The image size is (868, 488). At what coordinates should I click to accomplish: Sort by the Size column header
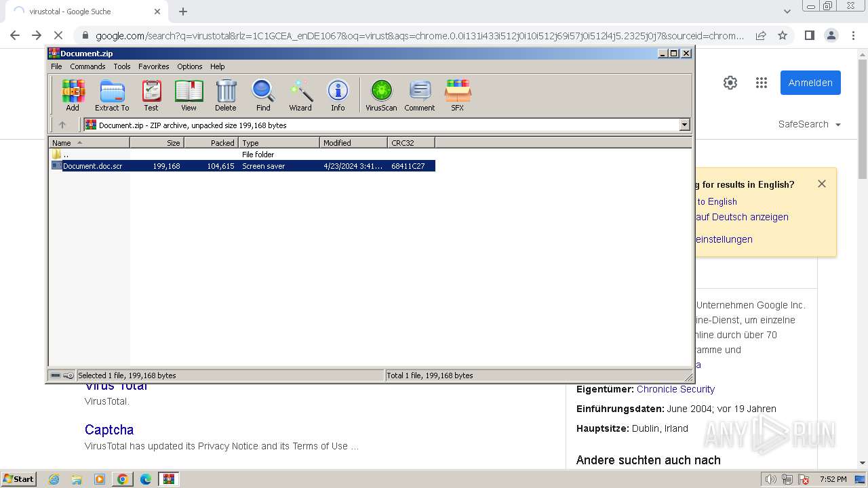point(157,142)
